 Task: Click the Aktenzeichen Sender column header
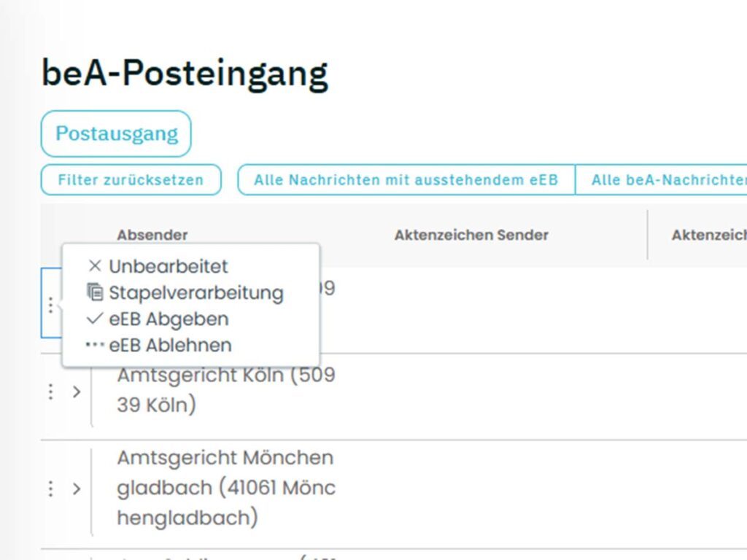tap(471, 235)
